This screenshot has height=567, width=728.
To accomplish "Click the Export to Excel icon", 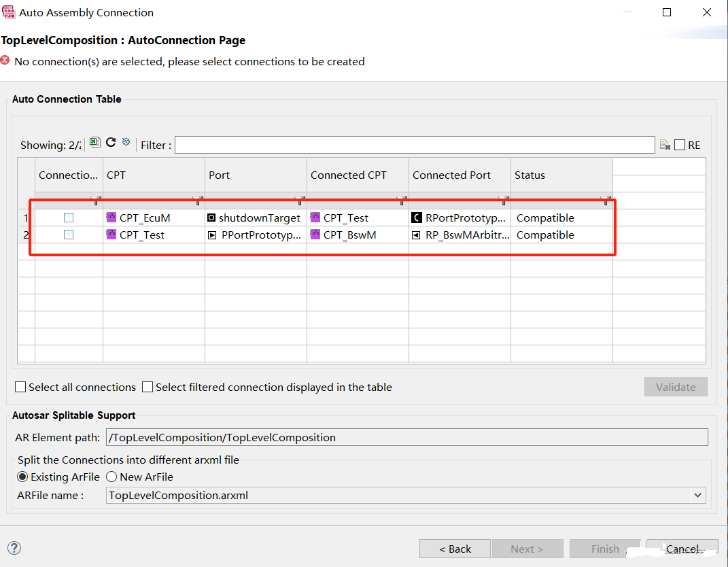I will [x=95, y=143].
